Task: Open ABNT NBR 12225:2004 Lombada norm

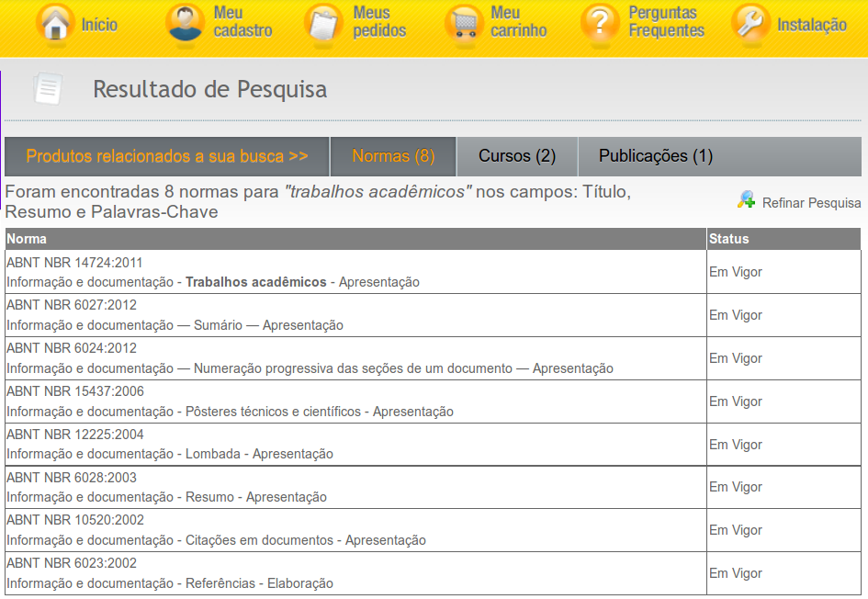Action: [x=74, y=435]
